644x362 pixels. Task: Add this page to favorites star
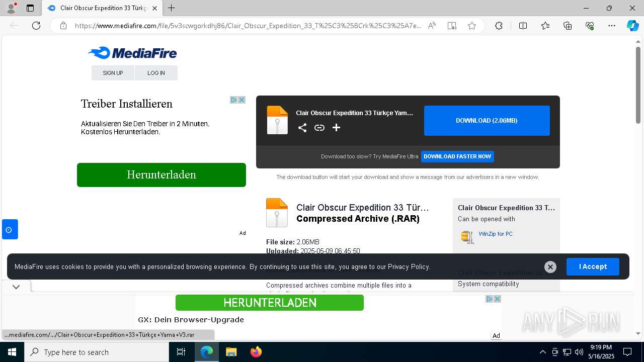pyautogui.click(x=472, y=26)
